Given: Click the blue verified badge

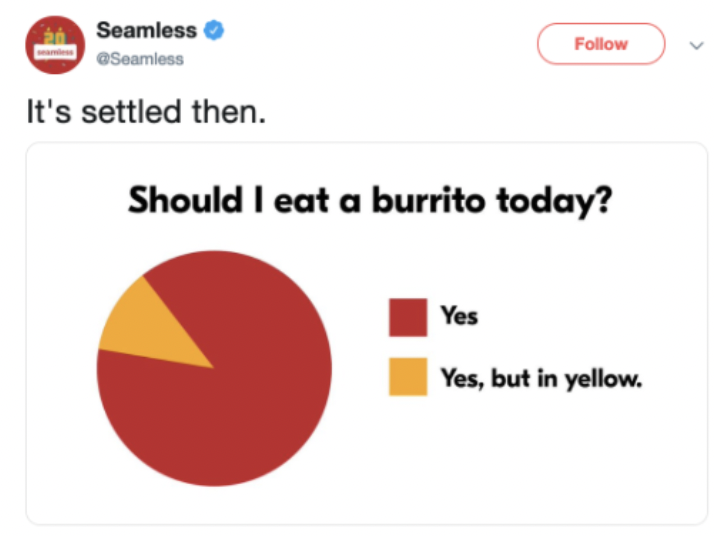Looking at the screenshot, I should 214,30.
